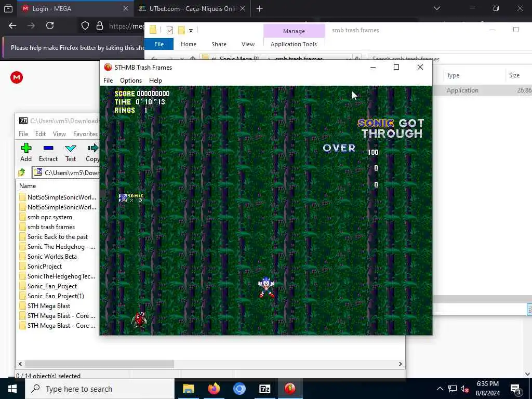Click the network tray icon
The image size is (532, 399).
453,389
